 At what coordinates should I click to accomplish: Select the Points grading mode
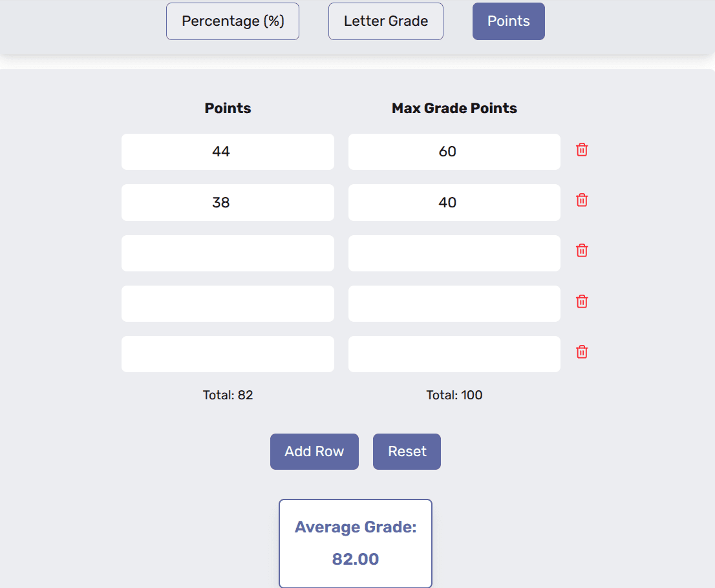coord(508,21)
